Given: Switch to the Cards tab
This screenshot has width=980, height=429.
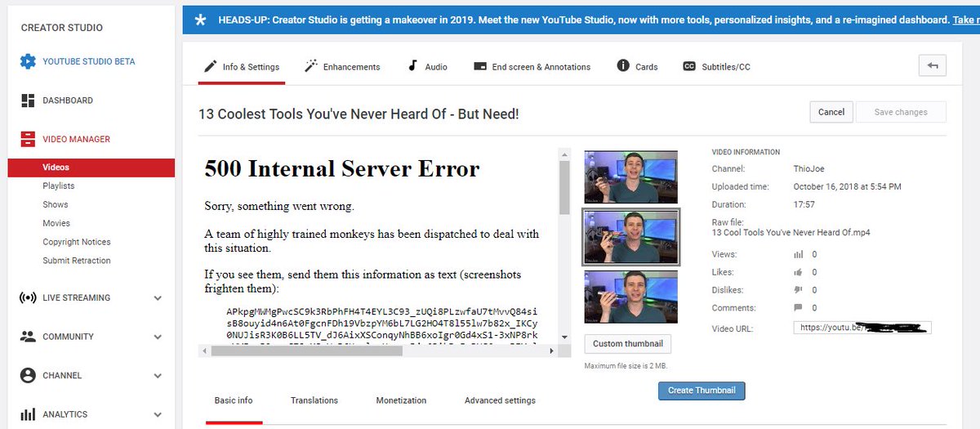Looking at the screenshot, I should point(637,67).
